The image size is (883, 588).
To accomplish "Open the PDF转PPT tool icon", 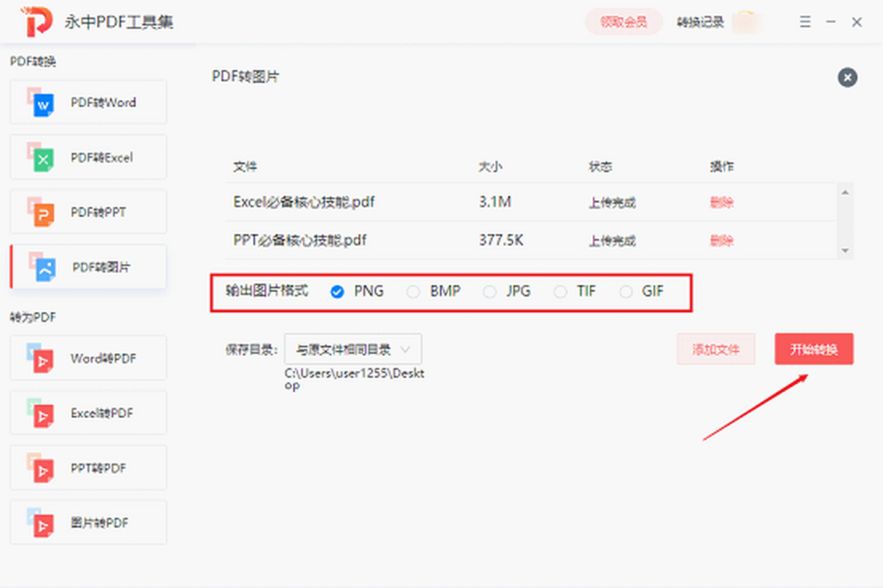I will pos(42,212).
